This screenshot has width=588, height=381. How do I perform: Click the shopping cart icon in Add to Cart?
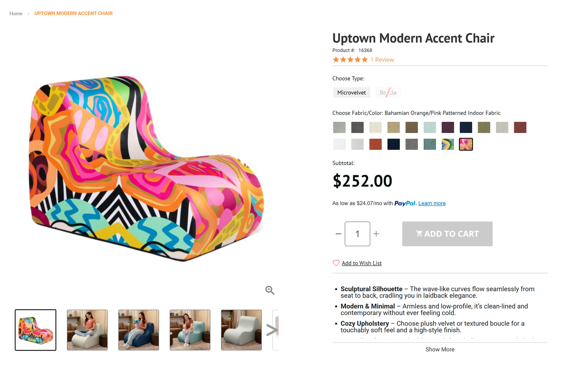(x=419, y=233)
